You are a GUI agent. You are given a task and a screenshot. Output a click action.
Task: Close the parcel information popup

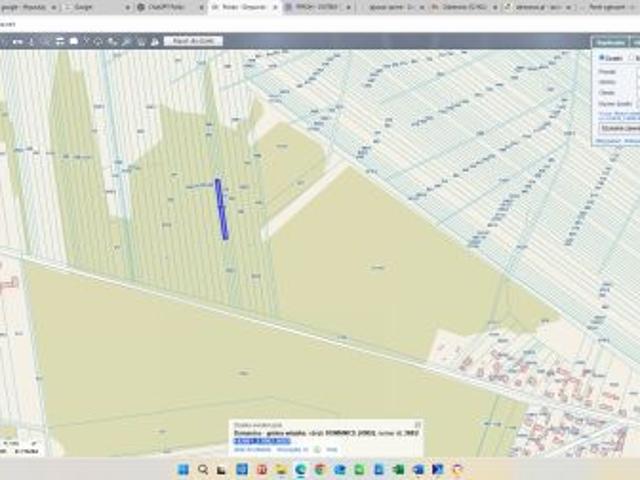(417, 424)
